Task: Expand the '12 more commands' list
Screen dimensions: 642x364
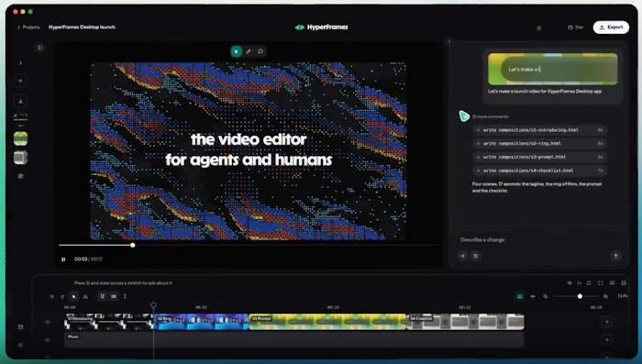Action: point(491,116)
